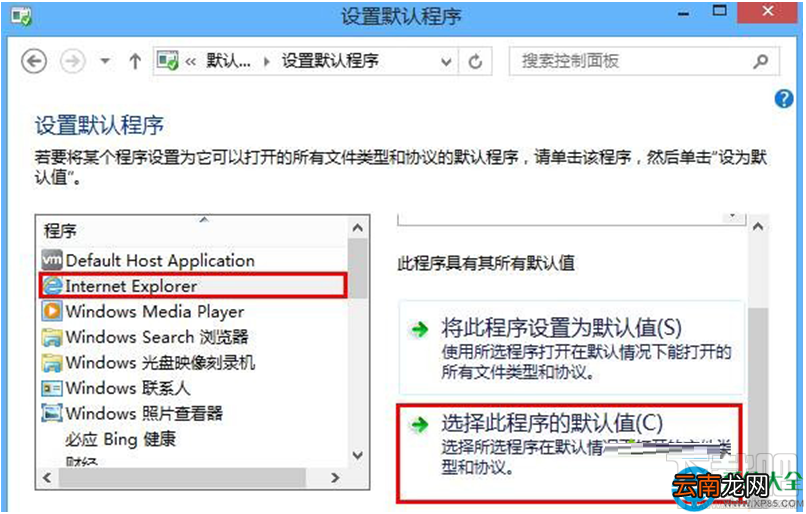Select Windows Media Player in list
This screenshot has width=806, height=514.
click(193, 311)
